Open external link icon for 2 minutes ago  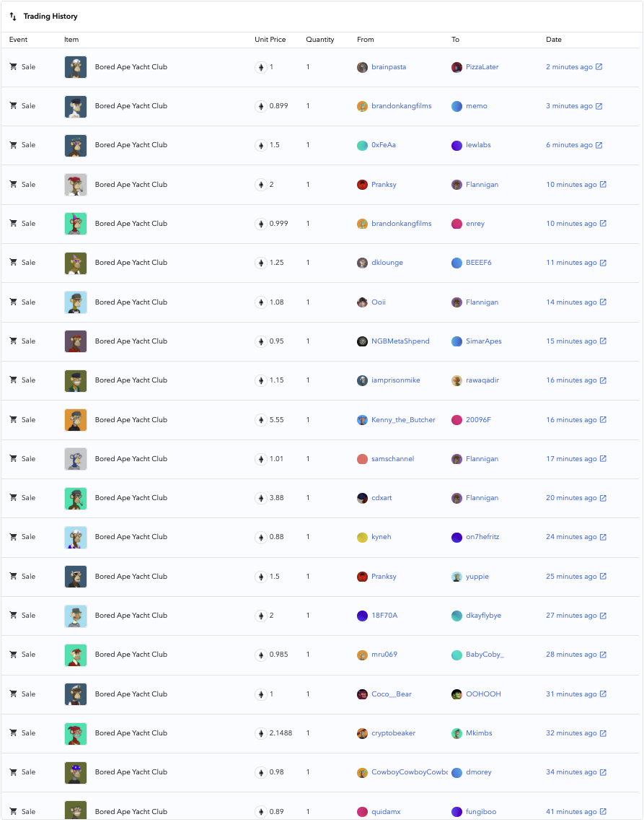click(x=599, y=66)
